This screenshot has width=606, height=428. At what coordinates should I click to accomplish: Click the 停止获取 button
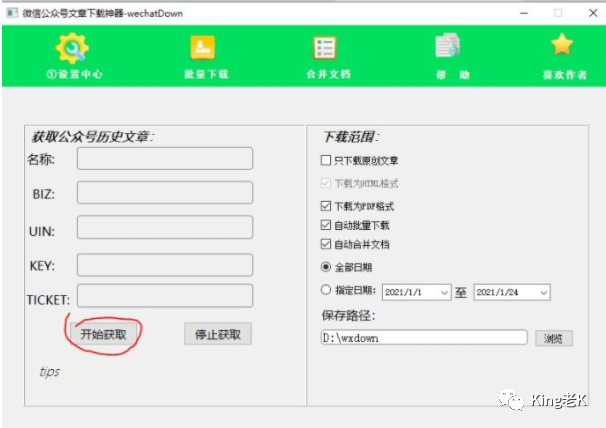click(218, 334)
